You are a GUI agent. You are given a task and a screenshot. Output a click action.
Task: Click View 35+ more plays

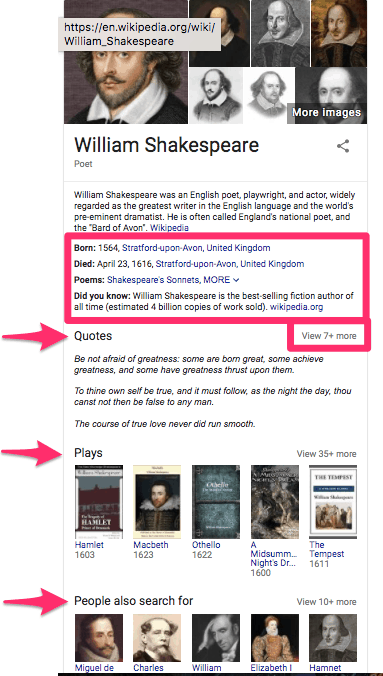tap(326, 454)
